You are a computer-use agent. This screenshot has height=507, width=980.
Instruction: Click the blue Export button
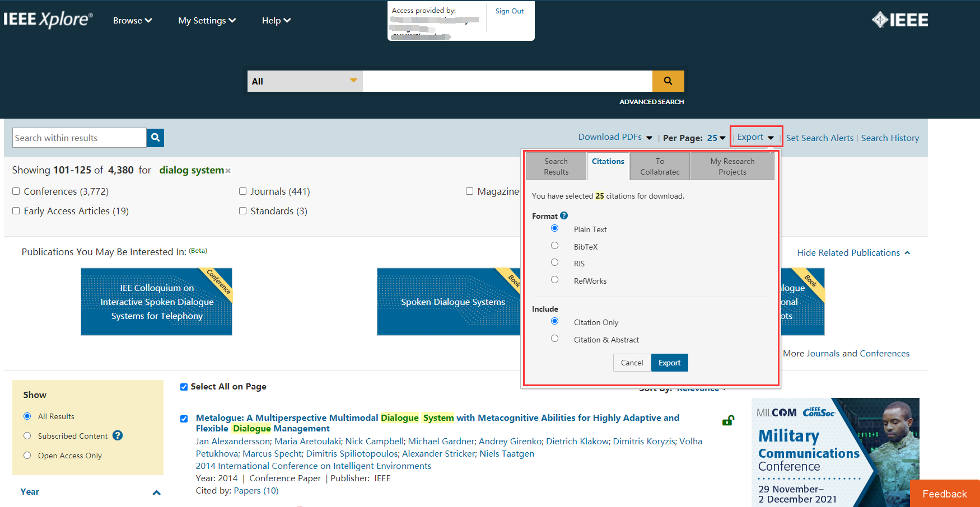tap(669, 363)
